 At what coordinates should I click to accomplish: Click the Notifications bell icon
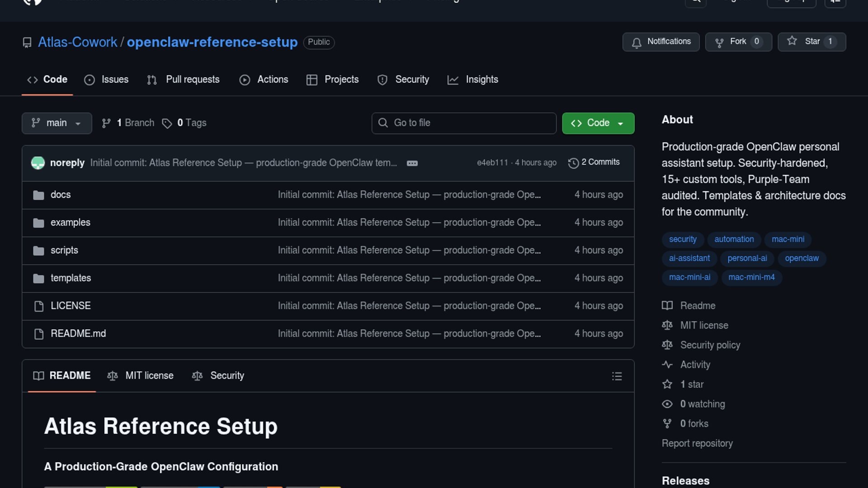(x=637, y=42)
